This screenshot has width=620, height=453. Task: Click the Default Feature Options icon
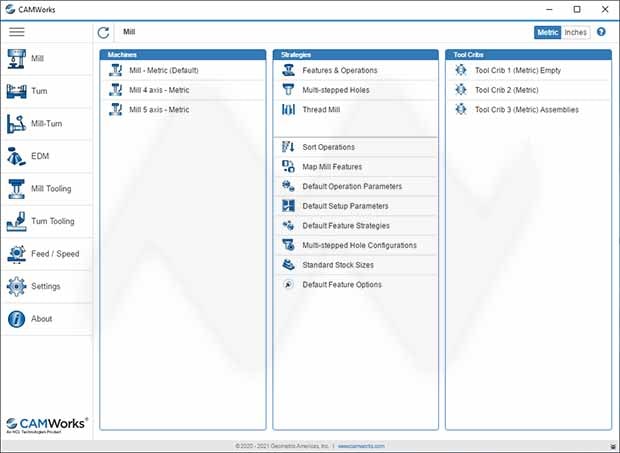(289, 284)
